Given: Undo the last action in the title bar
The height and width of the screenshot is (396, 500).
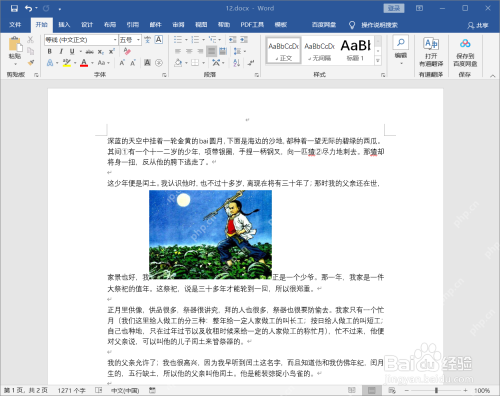Looking at the screenshot, I should coord(29,8).
